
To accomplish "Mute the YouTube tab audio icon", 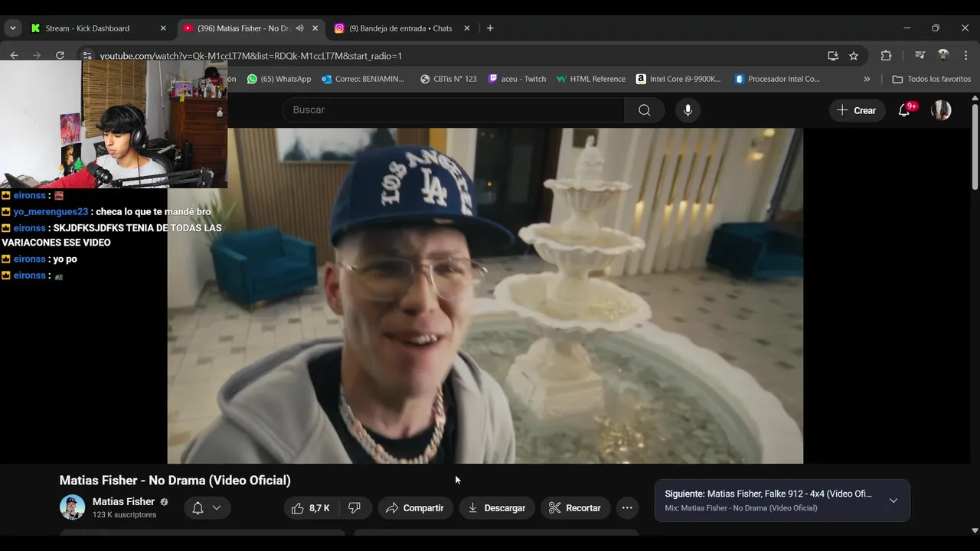I will 300,28.
